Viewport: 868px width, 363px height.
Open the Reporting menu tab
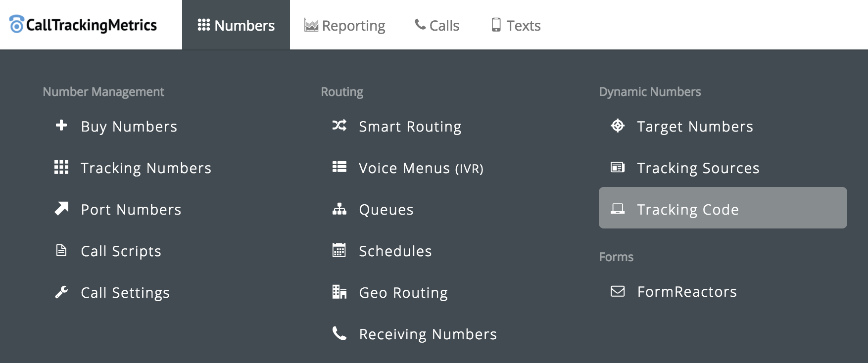(344, 25)
